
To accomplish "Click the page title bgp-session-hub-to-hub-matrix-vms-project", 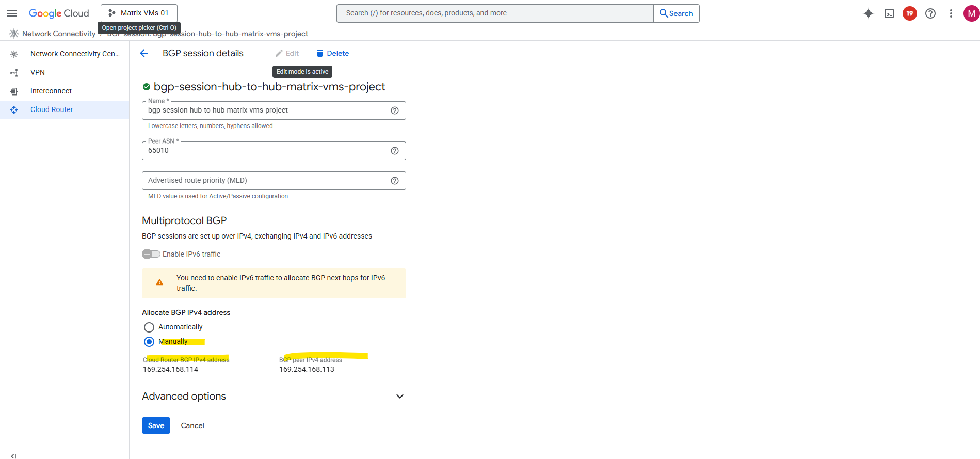I will pos(269,87).
